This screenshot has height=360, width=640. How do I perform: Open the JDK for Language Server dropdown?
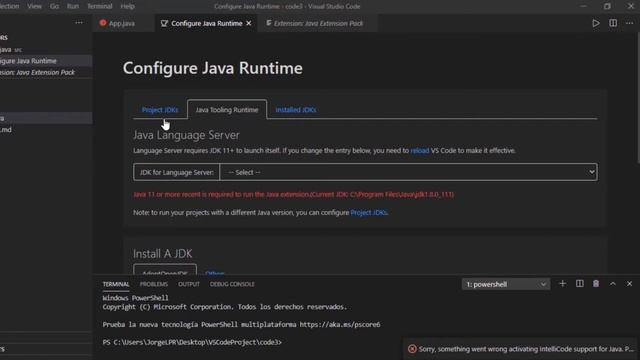[408, 172]
